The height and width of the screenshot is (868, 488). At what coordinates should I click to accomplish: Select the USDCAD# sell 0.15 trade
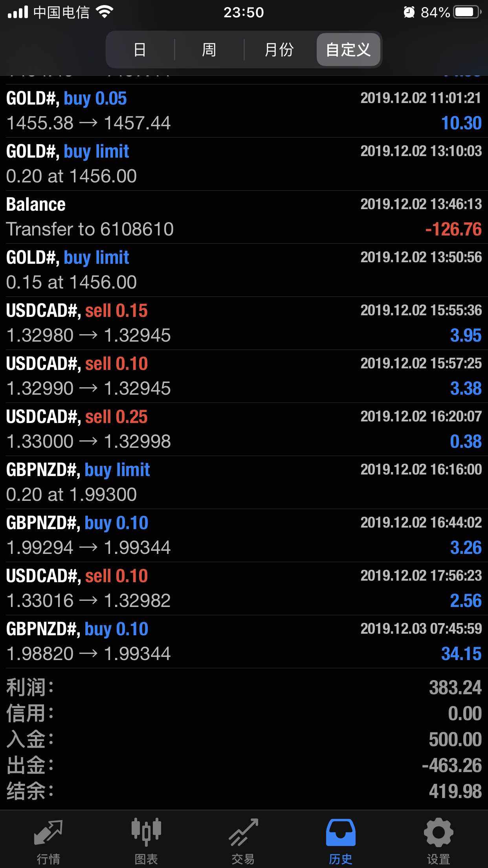pyautogui.click(x=244, y=323)
